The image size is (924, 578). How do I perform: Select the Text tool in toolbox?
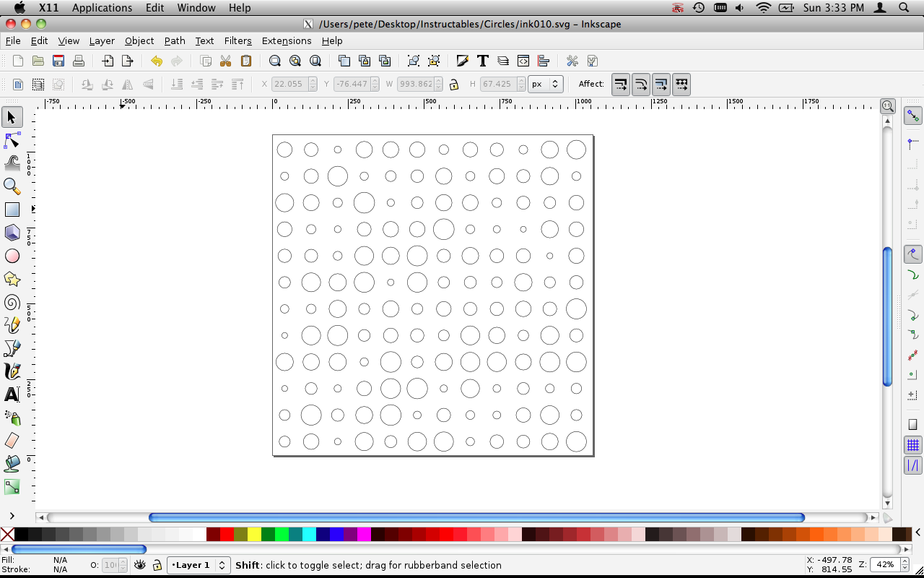(12, 394)
